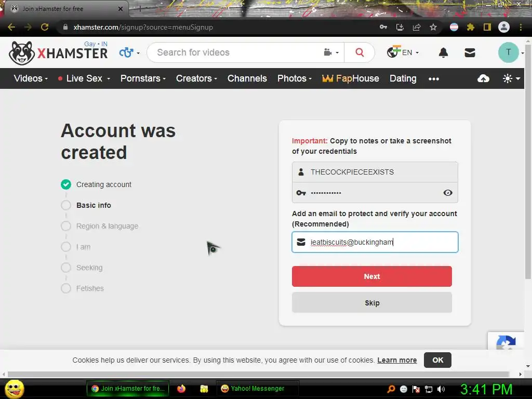Click the site padlock icon in address bar
This screenshot has width=532, height=399.
tap(65, 27)
